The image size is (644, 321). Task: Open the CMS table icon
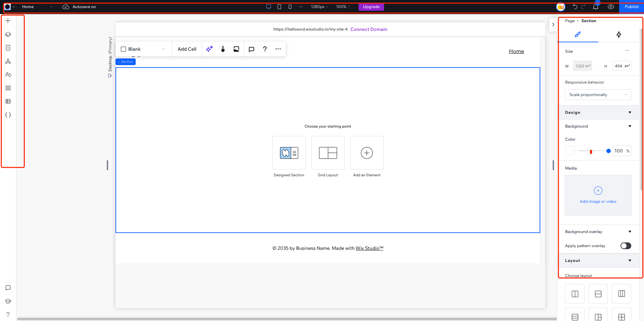click(x=8, y=101)
